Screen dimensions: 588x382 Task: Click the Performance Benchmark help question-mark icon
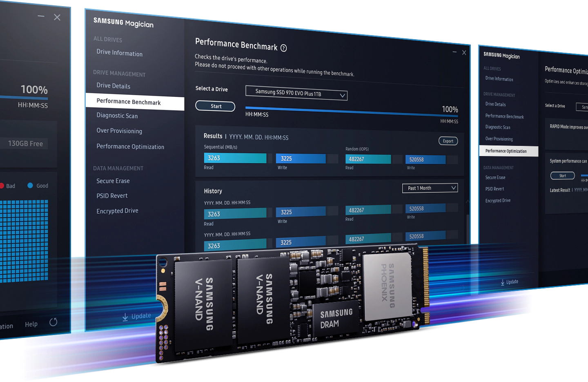(x=283, y=48)
